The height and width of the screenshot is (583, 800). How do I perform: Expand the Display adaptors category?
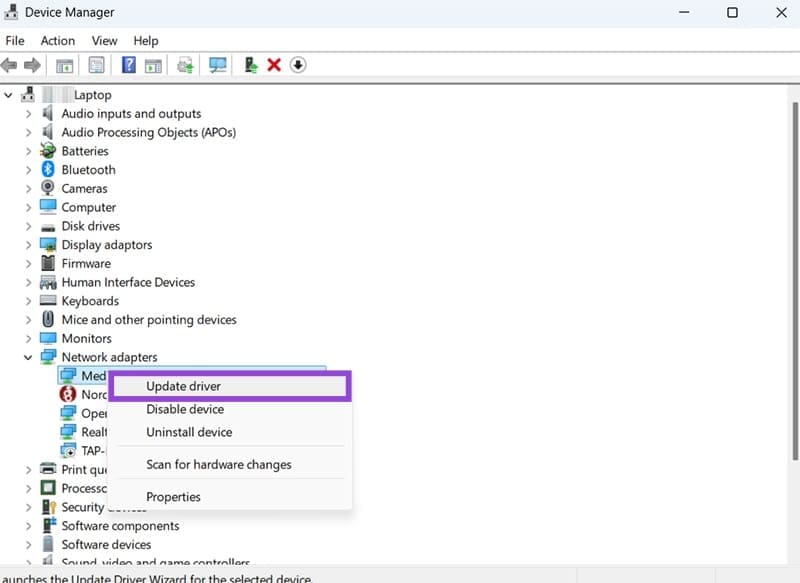27,244
